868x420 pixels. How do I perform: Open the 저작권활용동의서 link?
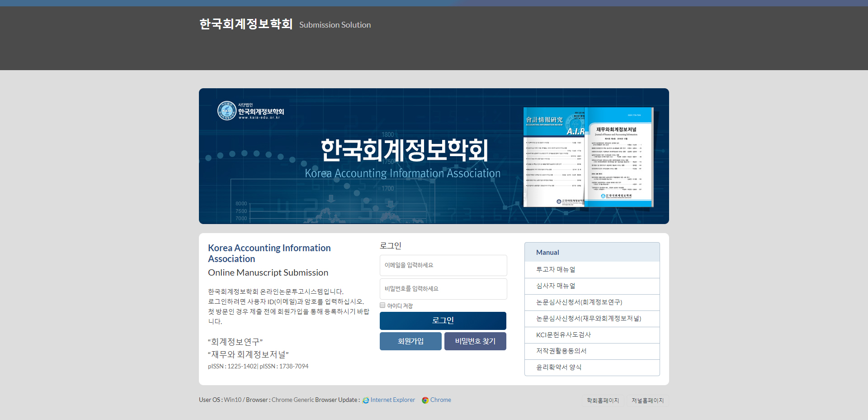point(561,351)
